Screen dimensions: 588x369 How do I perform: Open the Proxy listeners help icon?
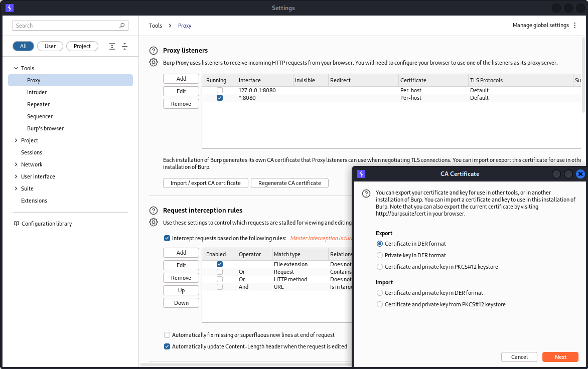tap(154, 51)
